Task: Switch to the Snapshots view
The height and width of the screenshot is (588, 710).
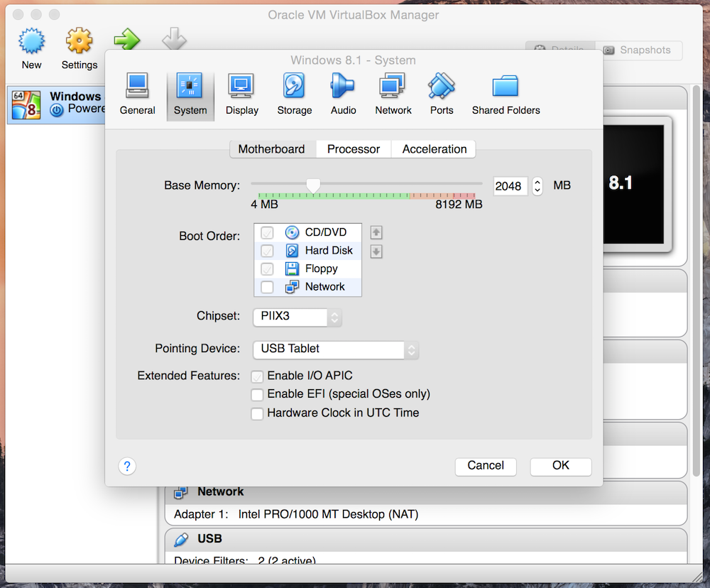Action: pos(639,50)
